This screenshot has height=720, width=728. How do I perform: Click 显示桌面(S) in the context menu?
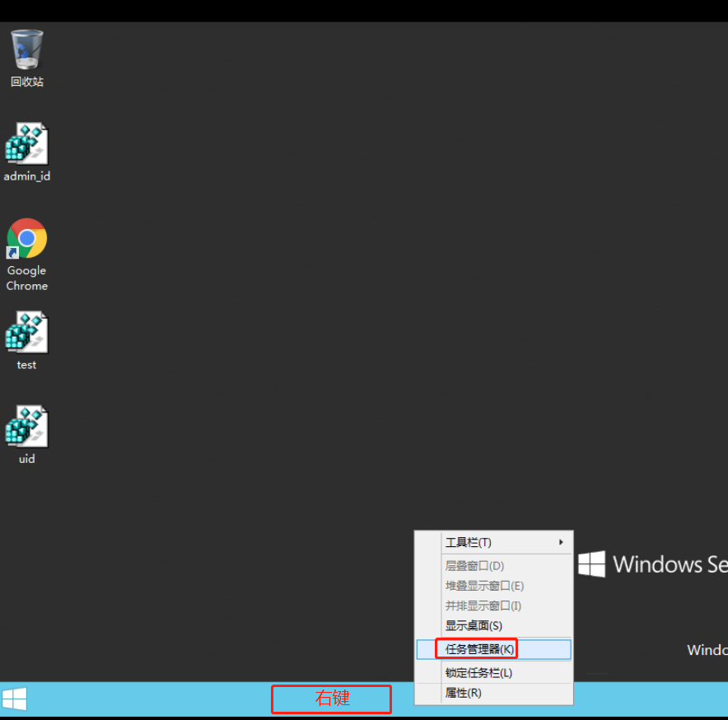pyautogui.click(x=474, y=626)
